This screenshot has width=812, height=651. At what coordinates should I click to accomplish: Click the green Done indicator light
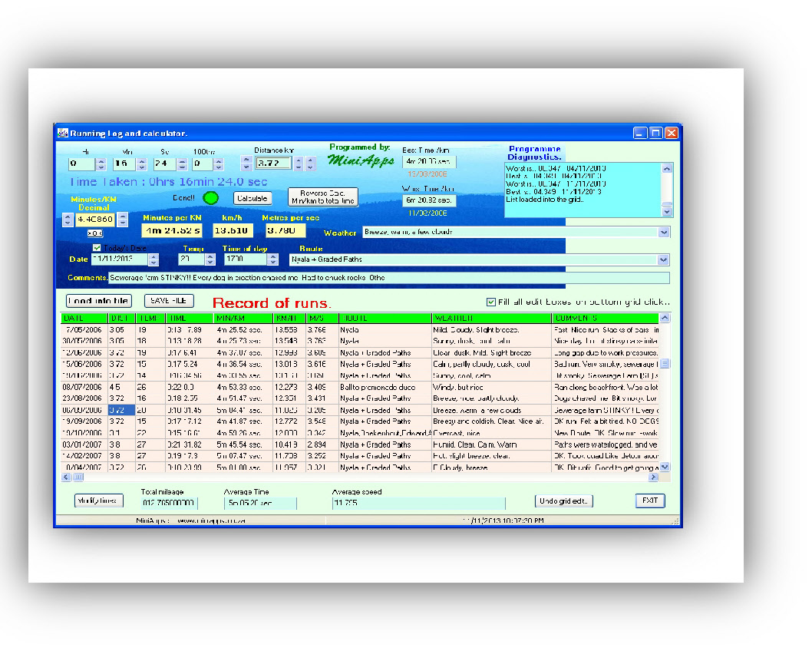[x=211, y=198]
